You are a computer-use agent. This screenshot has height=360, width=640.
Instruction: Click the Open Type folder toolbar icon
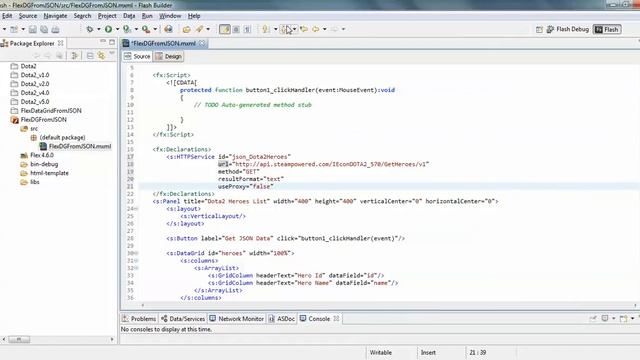coord(187,29)
